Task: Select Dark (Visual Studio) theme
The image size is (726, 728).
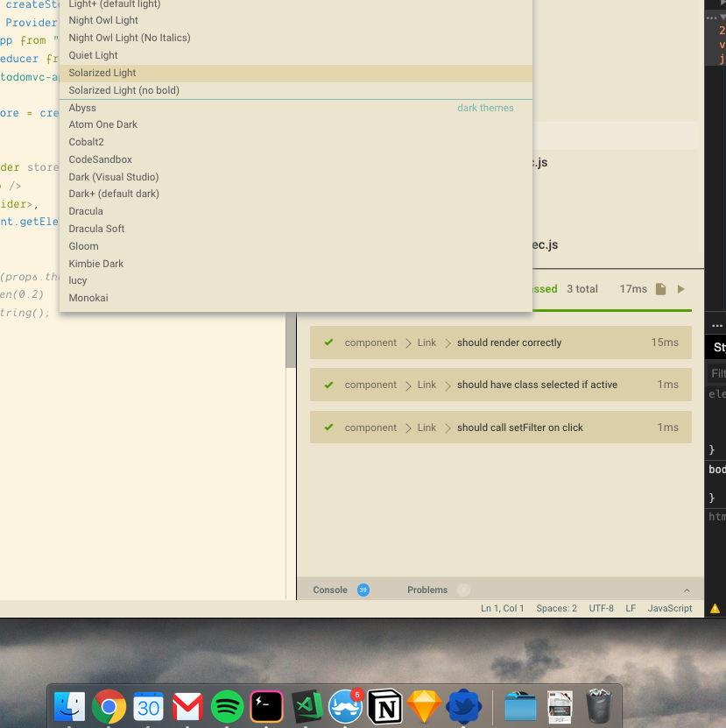Action: point(296,177)
